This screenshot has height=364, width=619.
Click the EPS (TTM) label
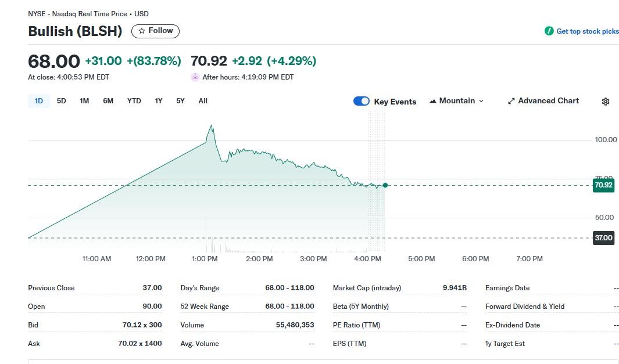pyautogui.click(x=349, y=344)
